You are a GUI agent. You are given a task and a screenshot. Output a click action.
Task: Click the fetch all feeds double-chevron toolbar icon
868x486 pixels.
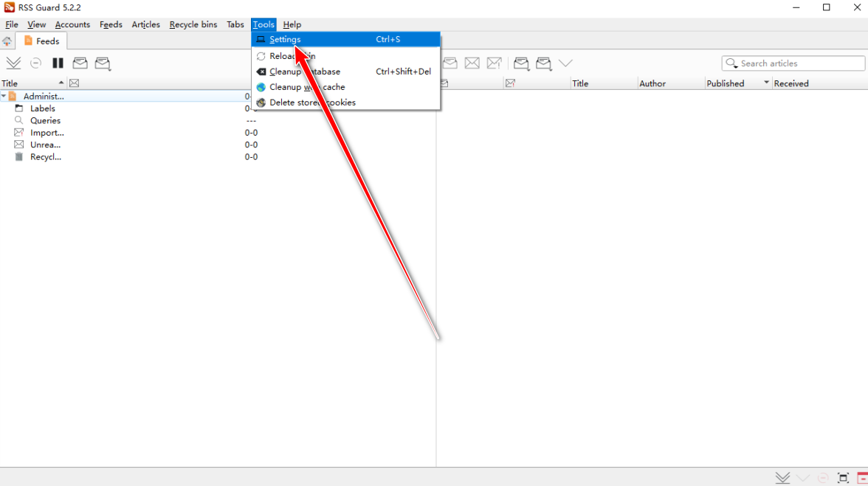13,63
